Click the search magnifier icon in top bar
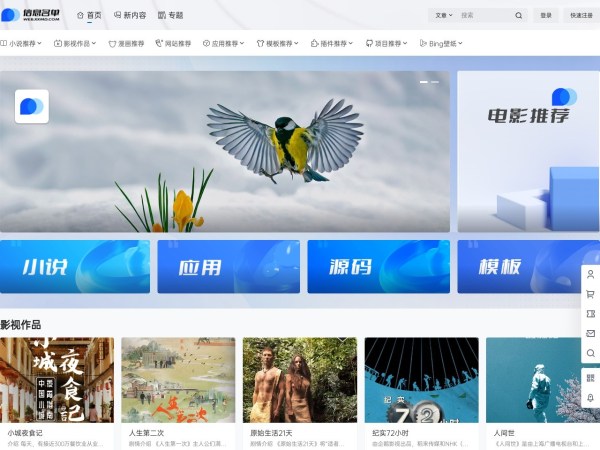Viewport: 600px width, 450px height. (x=518, y=15)
